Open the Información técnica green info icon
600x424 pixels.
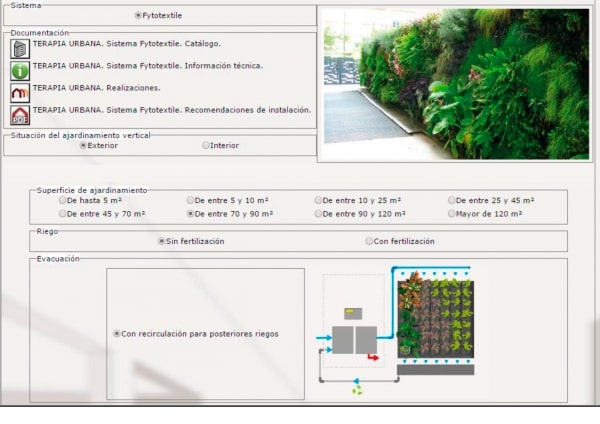tap(20, 71)
